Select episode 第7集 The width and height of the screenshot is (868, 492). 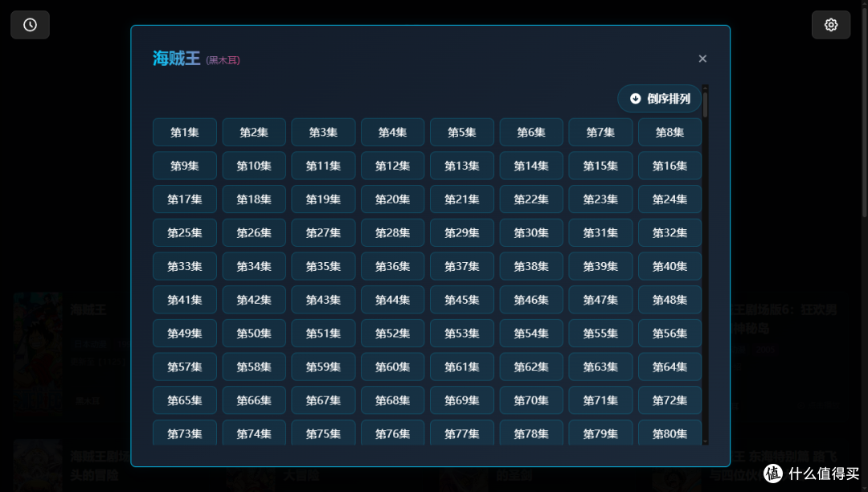pyautogui.click(x=600, y=133)
